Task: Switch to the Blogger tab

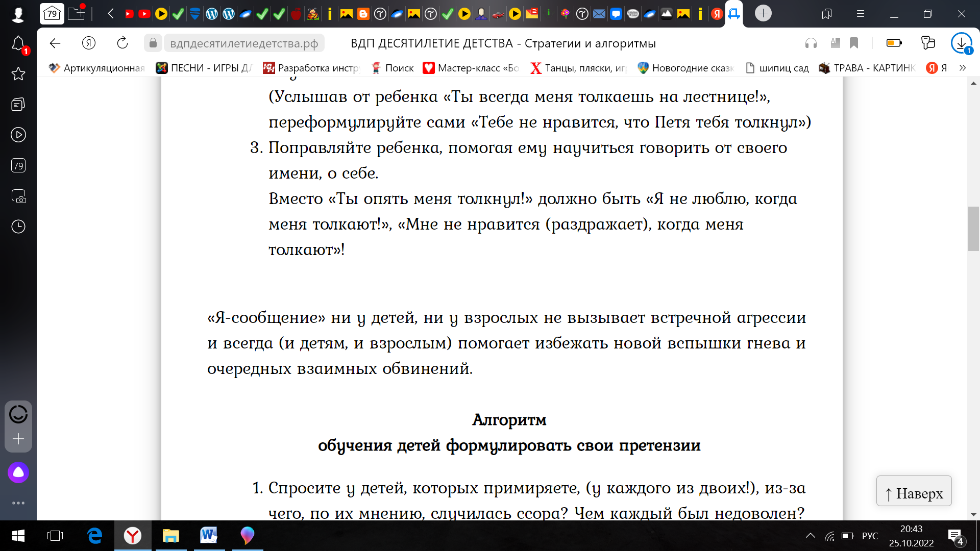Action: coord(363,14)
